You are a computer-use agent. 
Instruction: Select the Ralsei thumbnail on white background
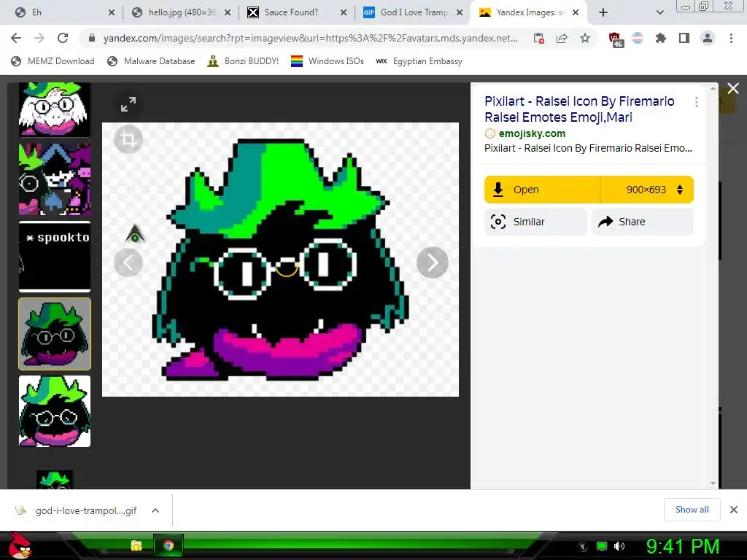point(54,411)
